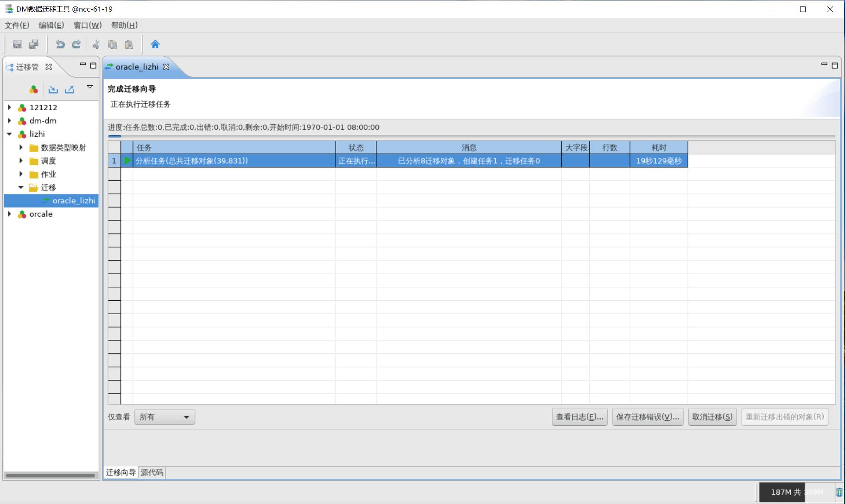The image size is (845, 504).
Task: Click the 保存迁移错误(V)... button
Action: [x=648, y=417]
